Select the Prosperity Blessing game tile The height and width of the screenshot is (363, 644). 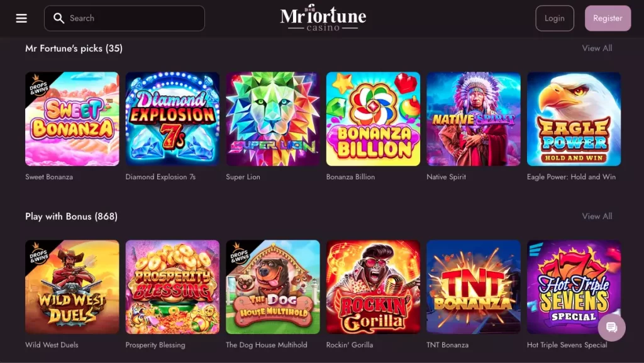point(172,287)
